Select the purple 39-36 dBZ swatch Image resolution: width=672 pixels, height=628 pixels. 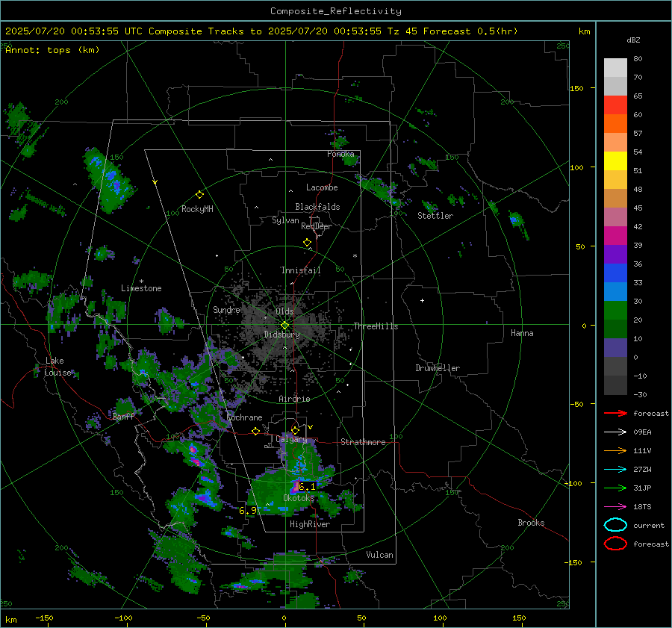click(x=615, y=255)
